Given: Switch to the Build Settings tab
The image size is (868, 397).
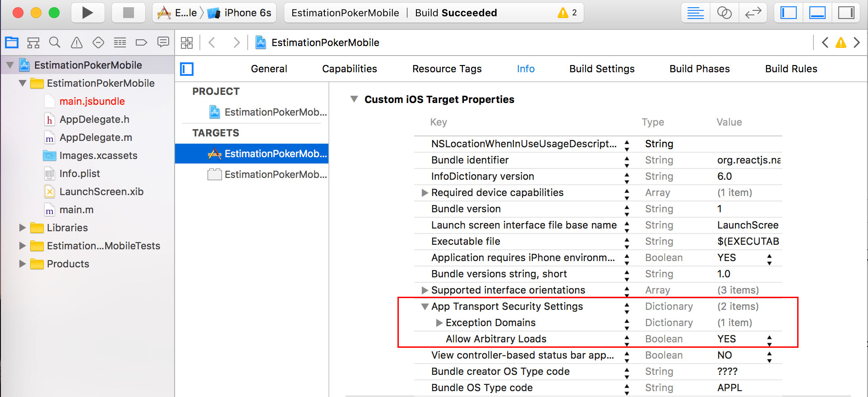Looking at the screenshot, I should (x=601, y=69).
